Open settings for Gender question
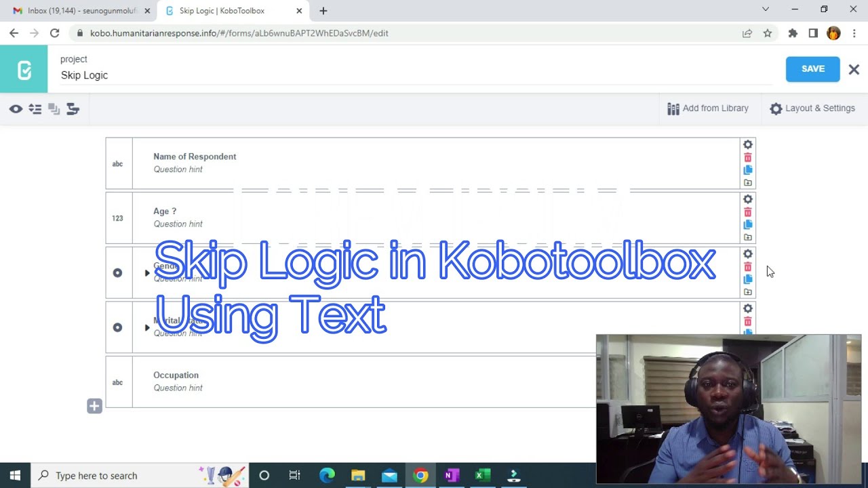Viewport: 868px width, 488px height. [747, 253]
